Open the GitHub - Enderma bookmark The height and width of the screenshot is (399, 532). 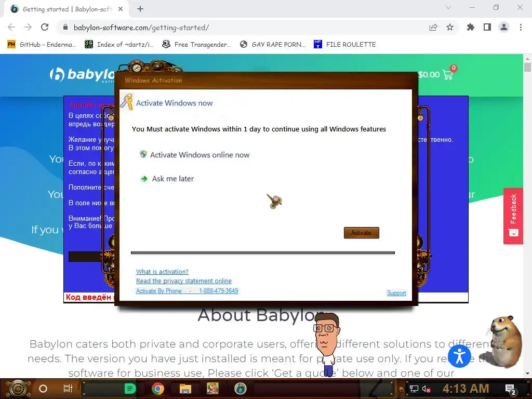[42, 45]
